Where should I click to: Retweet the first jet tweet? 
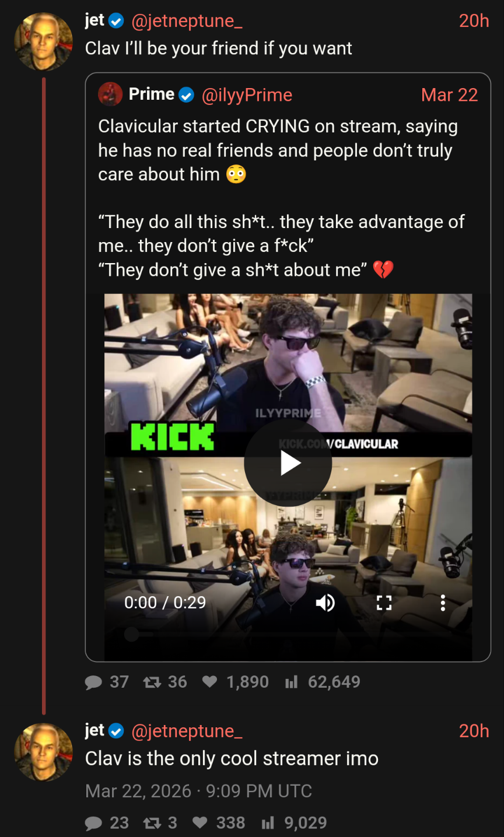(x=152, y=682)
